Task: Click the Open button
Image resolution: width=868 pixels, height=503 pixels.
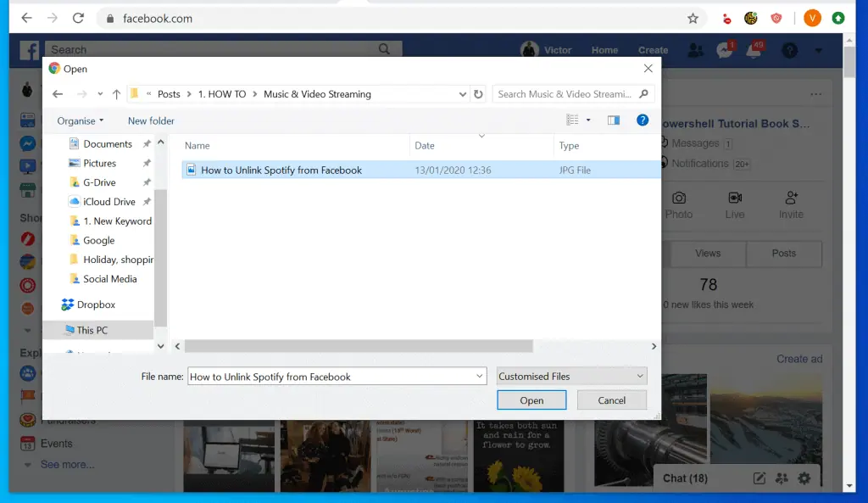Action: pyautogui.click(x=531, y=400)
